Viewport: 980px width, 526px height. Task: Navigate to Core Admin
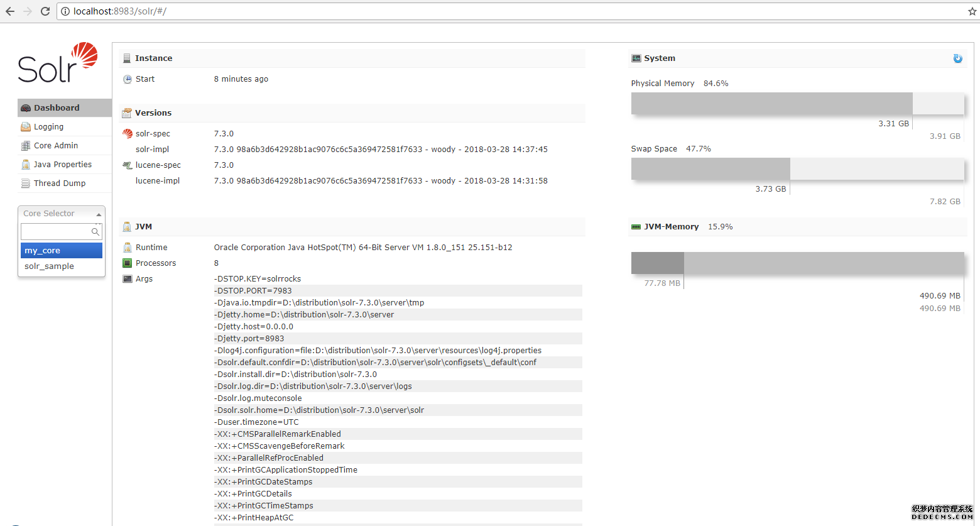coord(56,146)
